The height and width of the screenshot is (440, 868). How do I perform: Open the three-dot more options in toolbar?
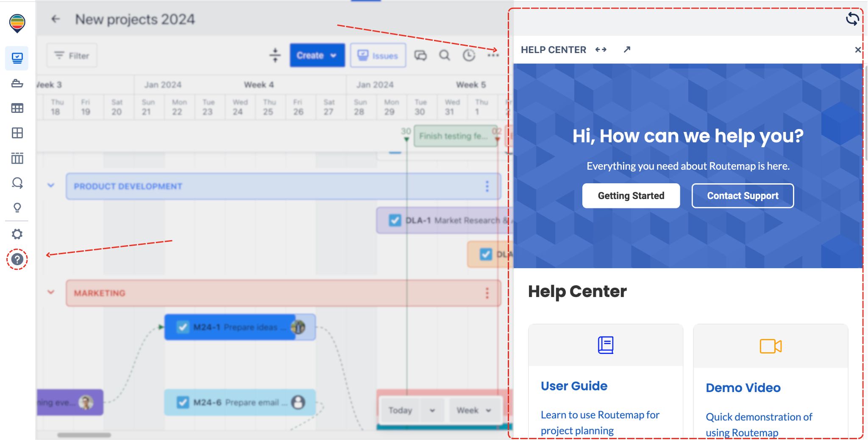[493, 56]
